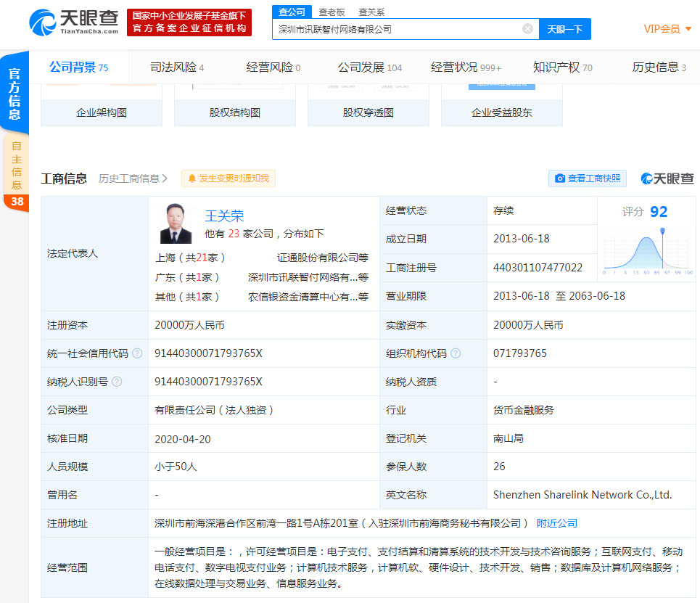Image resolution: width=700 pixels, height=603 pixels.
Task: Click 发生变更时通知我 button
Action: (x=228, y=179)
